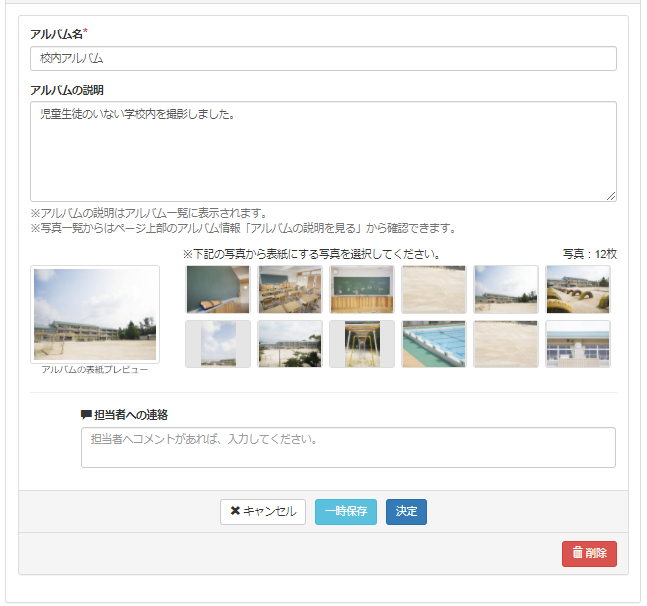Click the 一時保存 button
The image size is (647, 606).
pyautogui.click(x=346, y=512)
